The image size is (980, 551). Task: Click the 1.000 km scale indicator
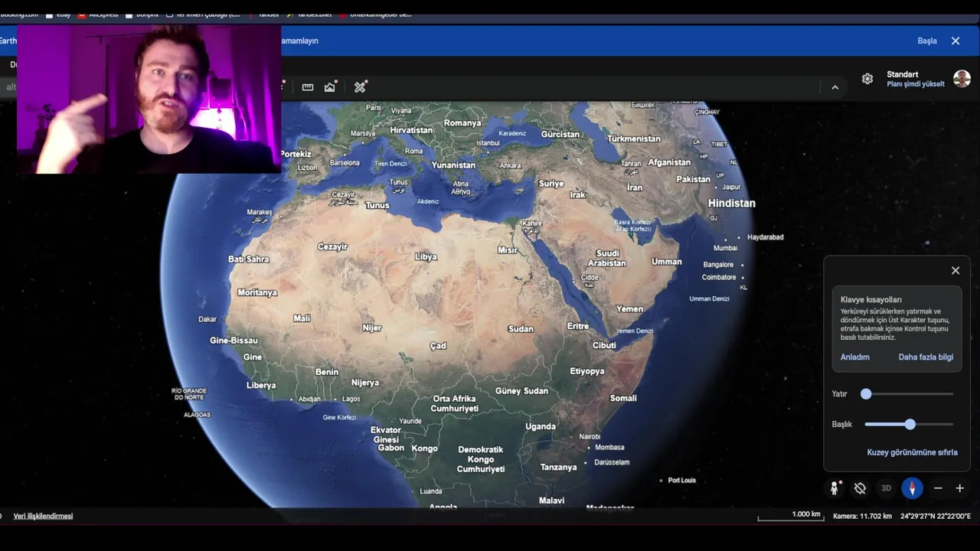(x=789, y=516)
